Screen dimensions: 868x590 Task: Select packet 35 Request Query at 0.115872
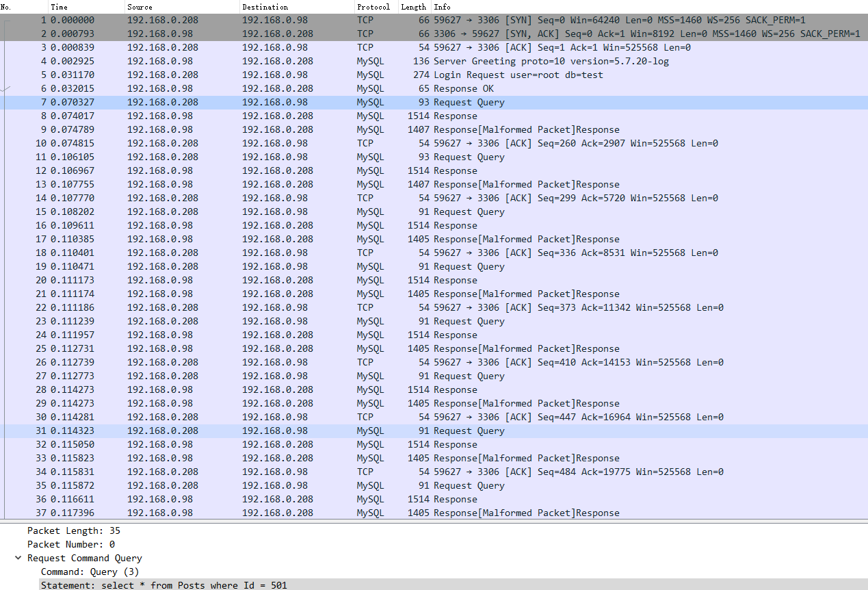[434, 485]
